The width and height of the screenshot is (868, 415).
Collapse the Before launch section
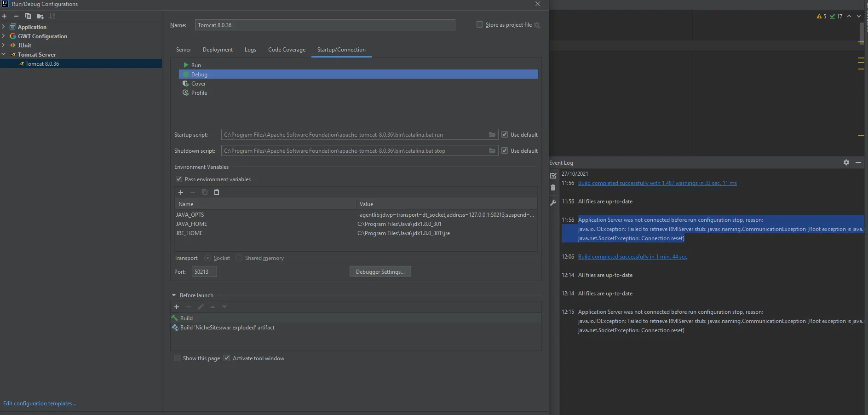[x=174, y=295]
